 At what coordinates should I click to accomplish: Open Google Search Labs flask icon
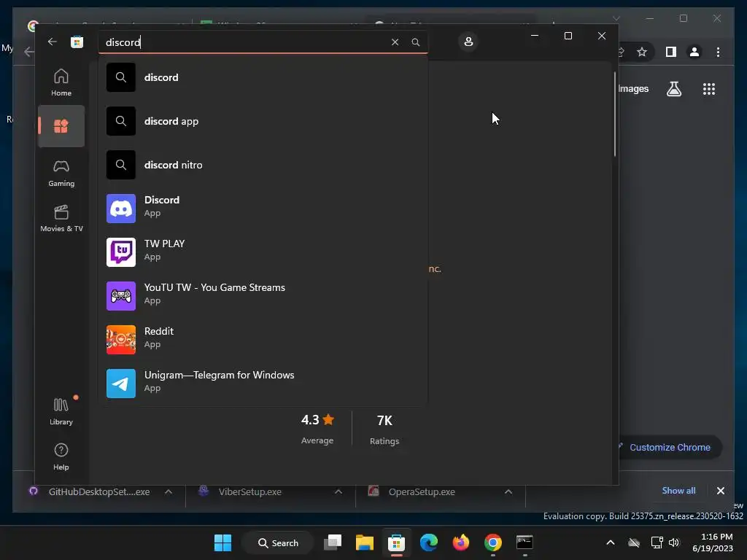pos(673,88)
